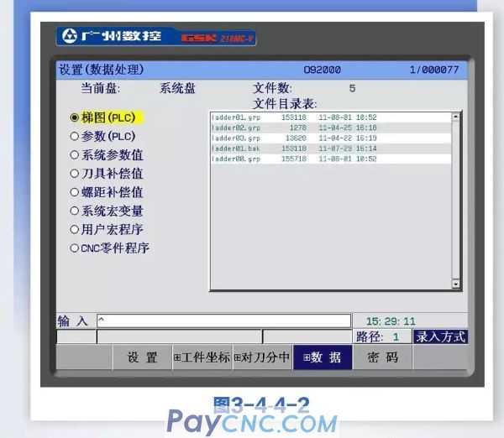Image resolution: width=504 pixels, height=438 pixels.
Task: Select the 梯图(PLC) radio option
Action: (75, 118)
